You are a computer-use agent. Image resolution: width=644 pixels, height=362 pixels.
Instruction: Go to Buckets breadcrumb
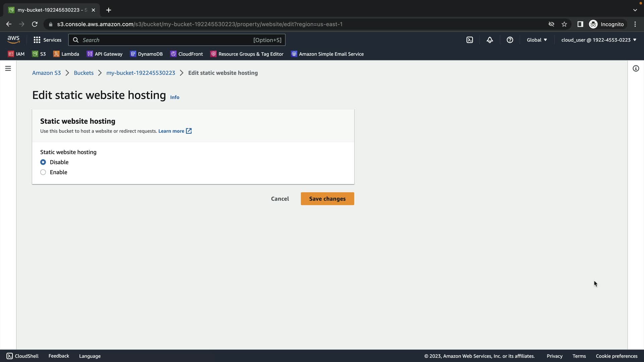[84, 73]
